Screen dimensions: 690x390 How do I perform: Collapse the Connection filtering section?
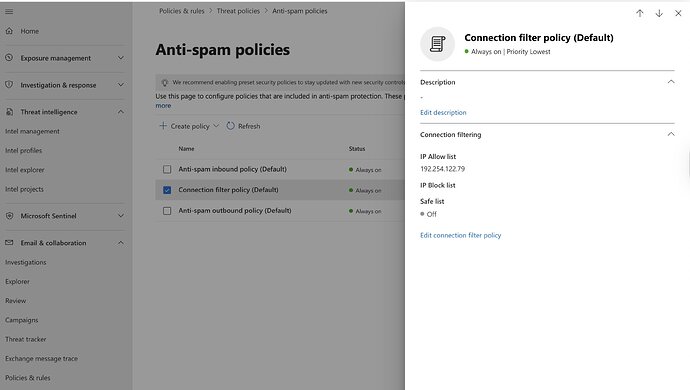coord(671,134)
